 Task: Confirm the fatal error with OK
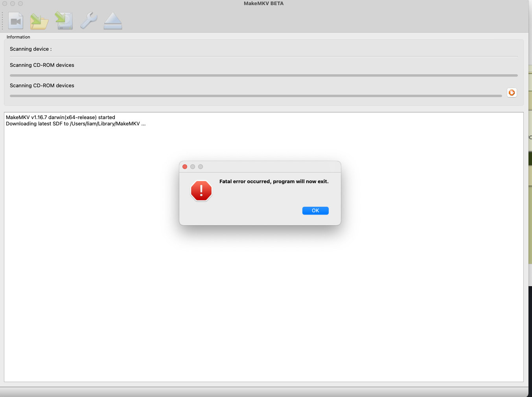315,211
